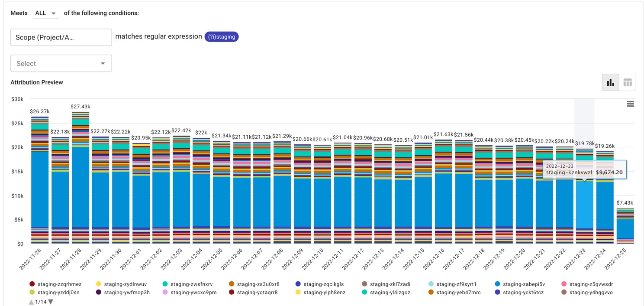Image resolution: width=644 pixels, height=306 pixels.
Task: Toggle staging-ywcxc9pm legend item
Action: pos(193,293)
